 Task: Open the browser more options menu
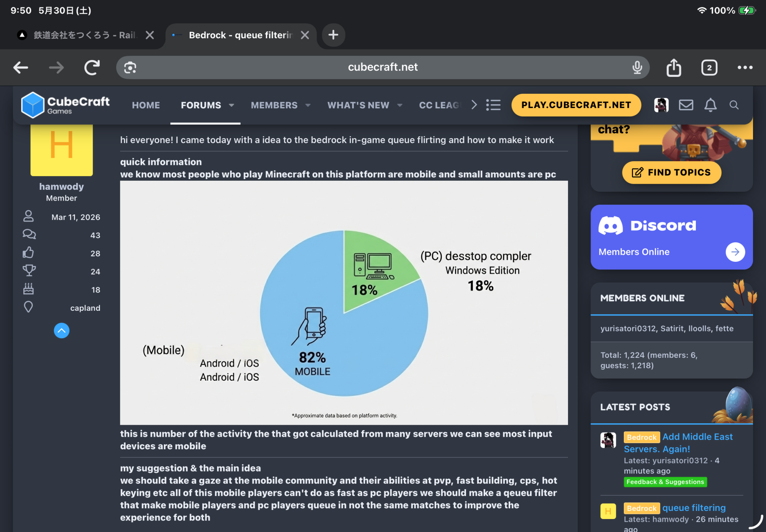point(745,68)
